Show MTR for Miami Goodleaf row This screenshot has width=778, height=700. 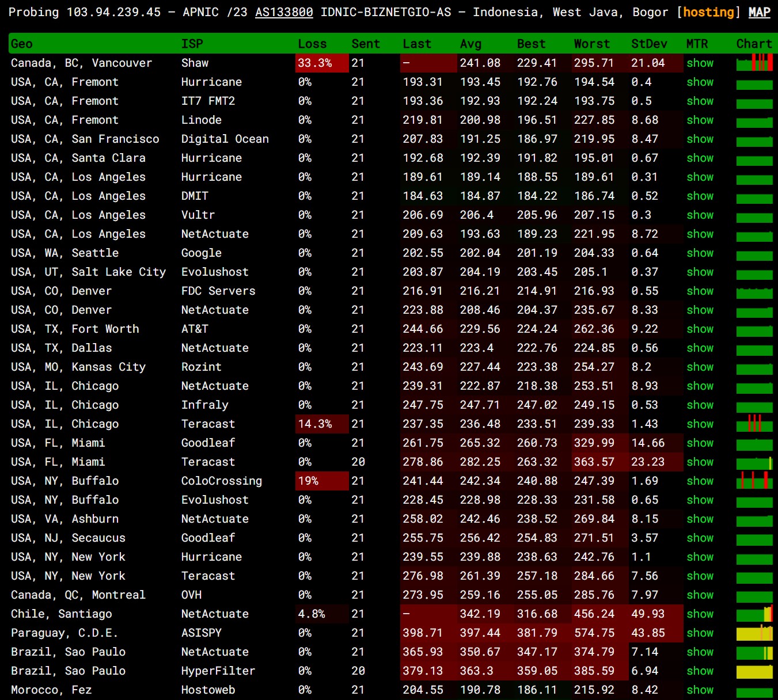700,443
